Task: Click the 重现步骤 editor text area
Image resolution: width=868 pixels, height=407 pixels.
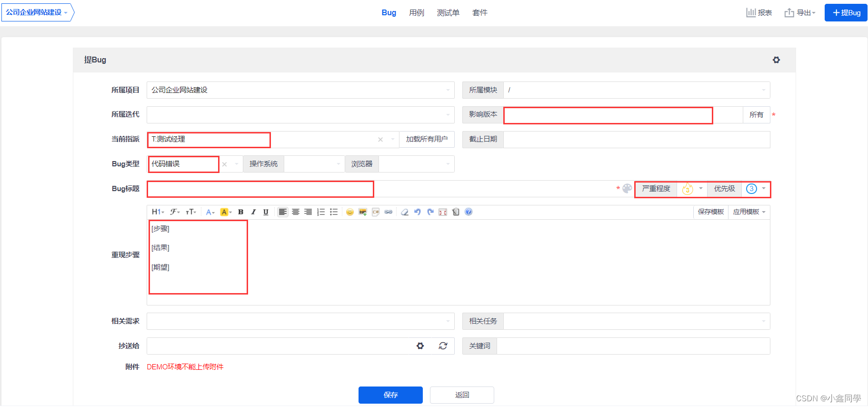Action: point(458,262)
